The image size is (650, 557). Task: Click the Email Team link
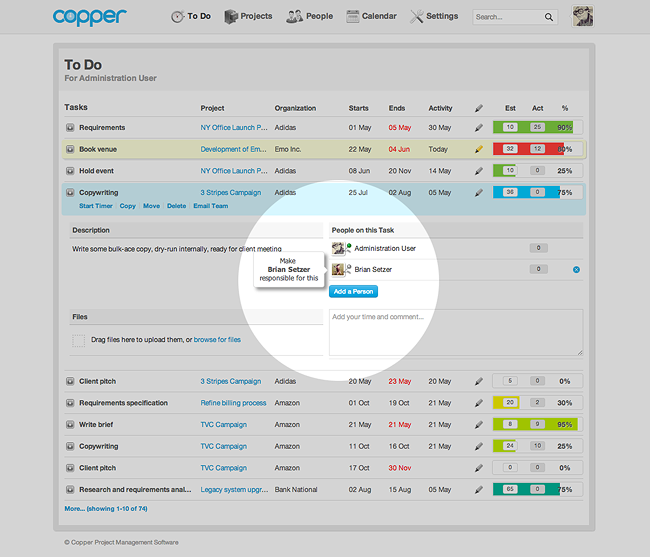click(211, 206)
